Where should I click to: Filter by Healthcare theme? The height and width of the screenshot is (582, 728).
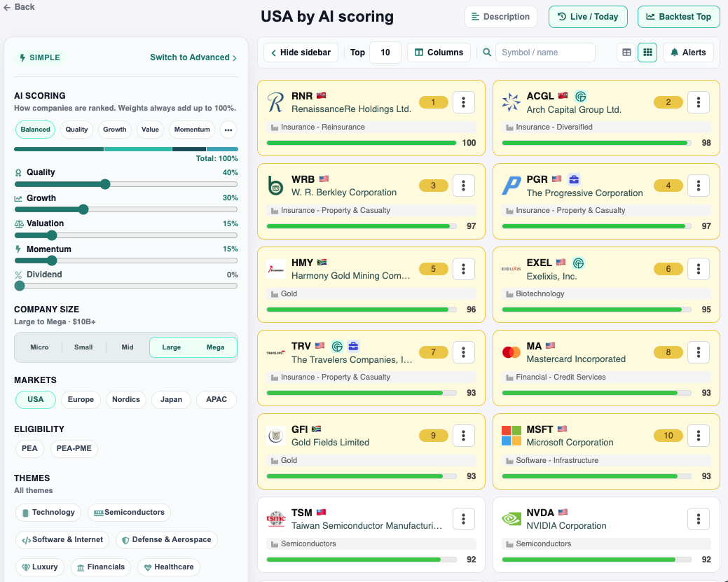(x=169, y=567)
